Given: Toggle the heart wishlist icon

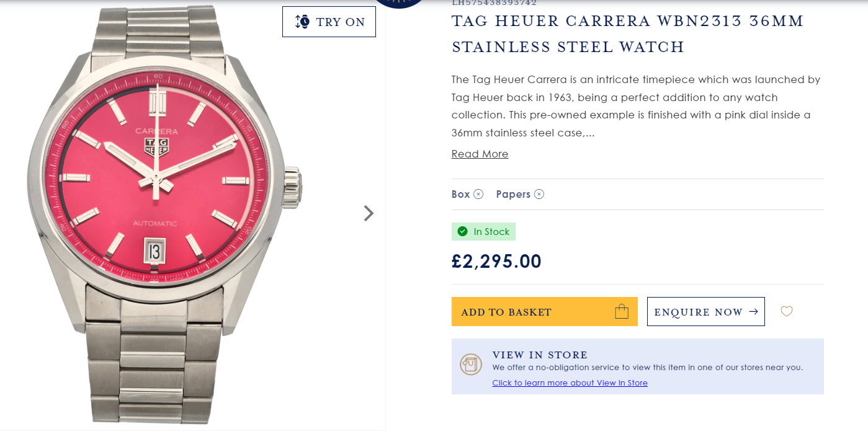Looking at the screenshot, I should point(787,311).
